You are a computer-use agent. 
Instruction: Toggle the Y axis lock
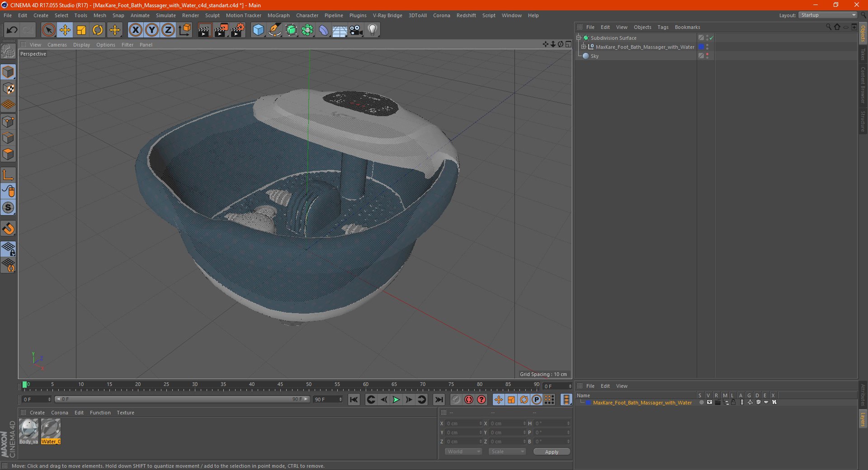152,30
